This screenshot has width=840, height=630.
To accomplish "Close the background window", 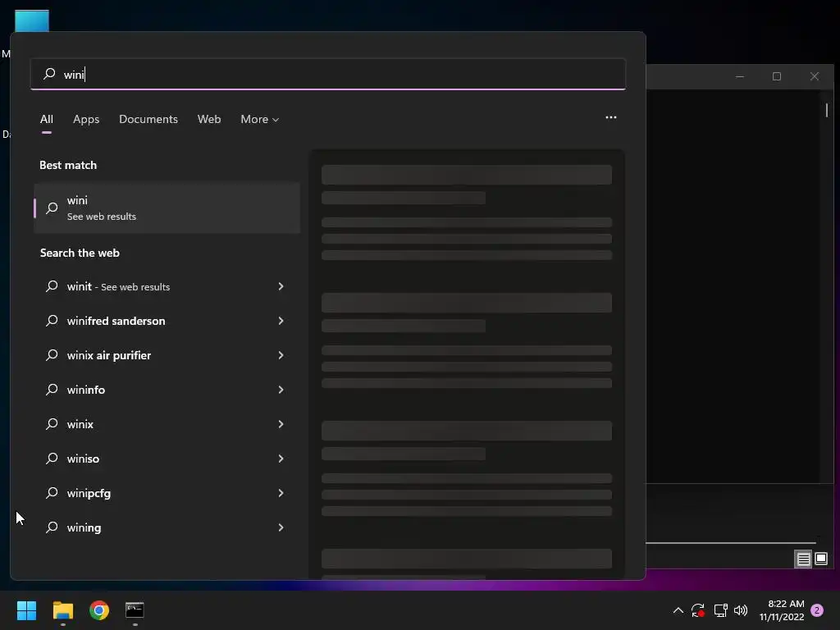I will [815, 76].
